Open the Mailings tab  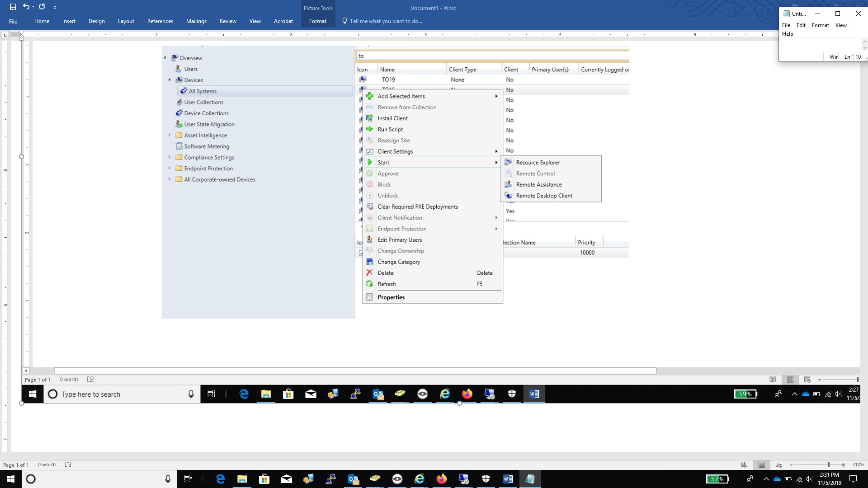[x=196, y=21]
